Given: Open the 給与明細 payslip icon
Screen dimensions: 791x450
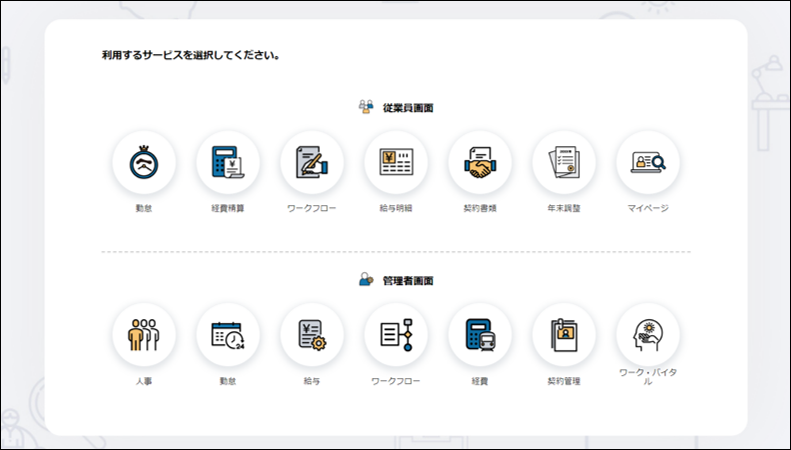Looking at the screenshot, I should 396,163.
